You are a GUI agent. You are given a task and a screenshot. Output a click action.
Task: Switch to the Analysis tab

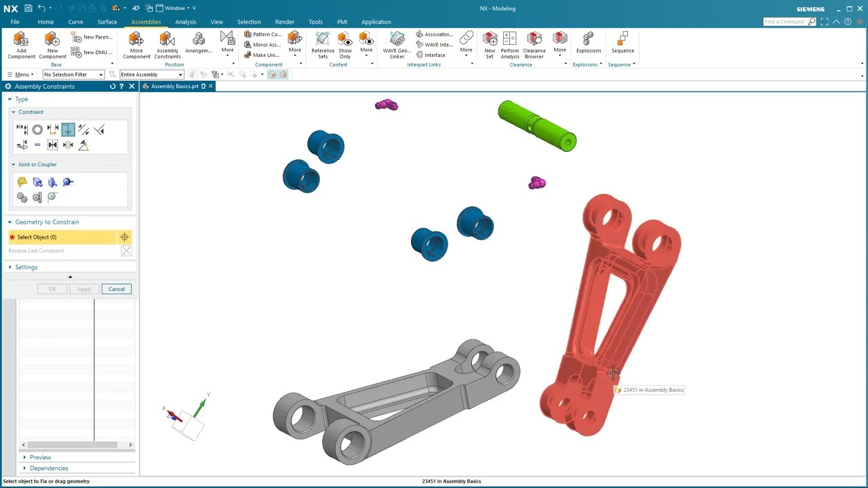(185, 22)
